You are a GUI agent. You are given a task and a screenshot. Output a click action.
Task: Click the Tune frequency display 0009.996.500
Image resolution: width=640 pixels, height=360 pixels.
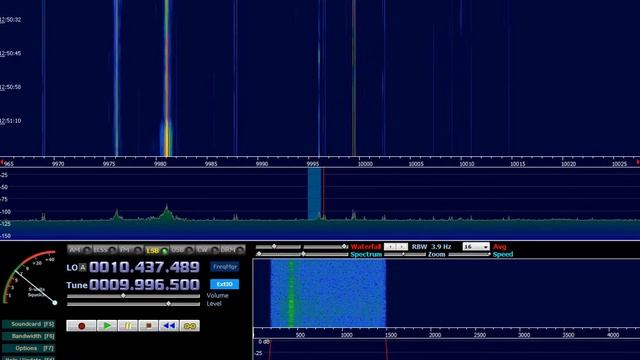[144, 284]
